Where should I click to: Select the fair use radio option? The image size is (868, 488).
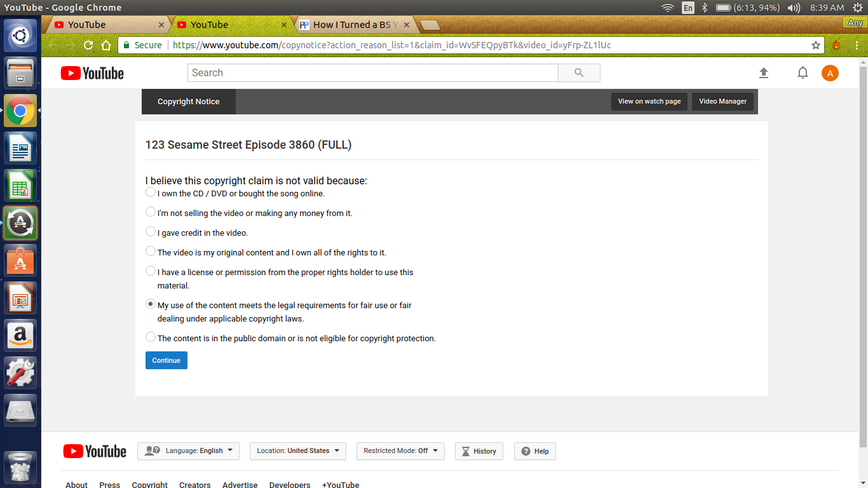coord(151,304)
